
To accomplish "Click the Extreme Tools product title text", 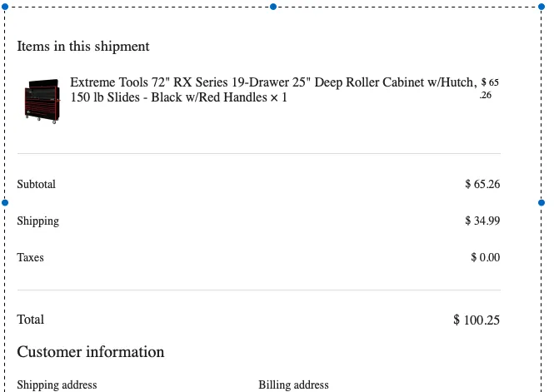I will point(273,90).
